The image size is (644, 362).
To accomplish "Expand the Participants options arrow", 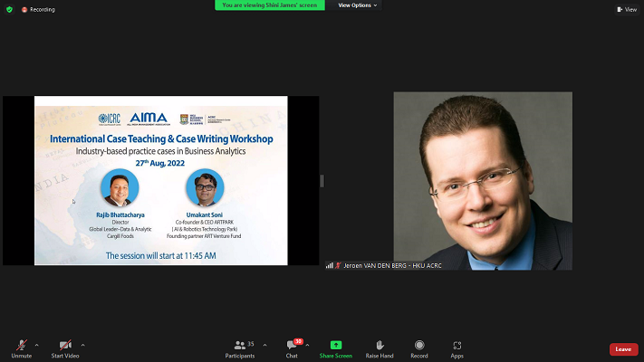I will [x=264, y=345].
